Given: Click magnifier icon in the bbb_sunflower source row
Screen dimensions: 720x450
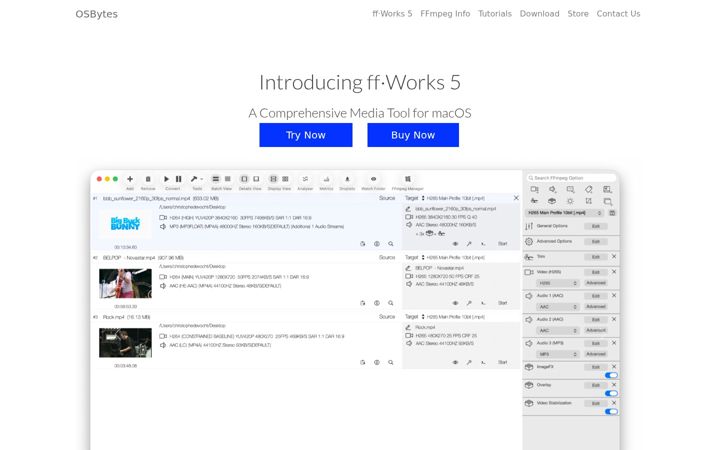Looking at the screenshot, I should [391, 244].
